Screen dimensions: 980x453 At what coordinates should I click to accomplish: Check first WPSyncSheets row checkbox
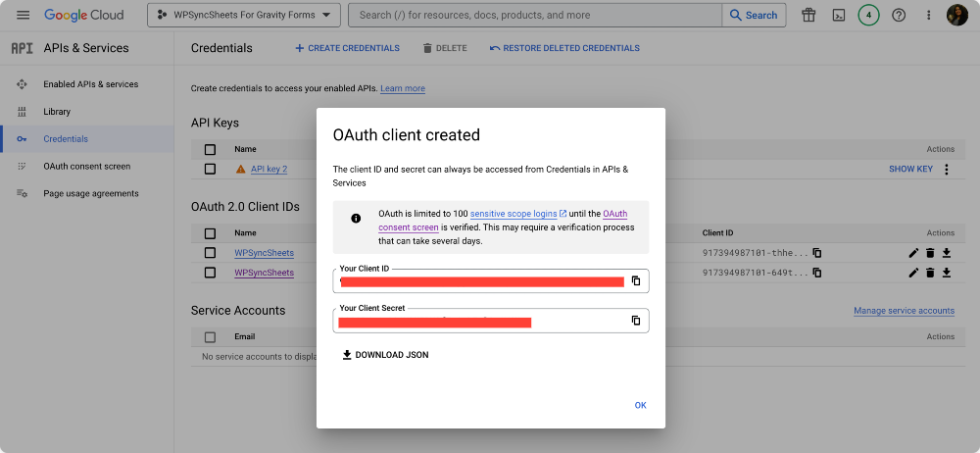click(x=210, y=253)
